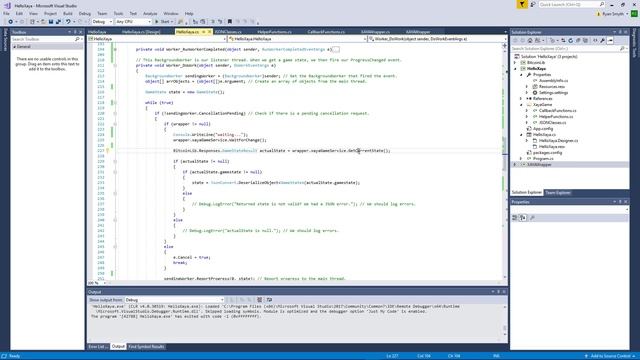Click the Navigate Backward toolbar button

tap(10, 22)
